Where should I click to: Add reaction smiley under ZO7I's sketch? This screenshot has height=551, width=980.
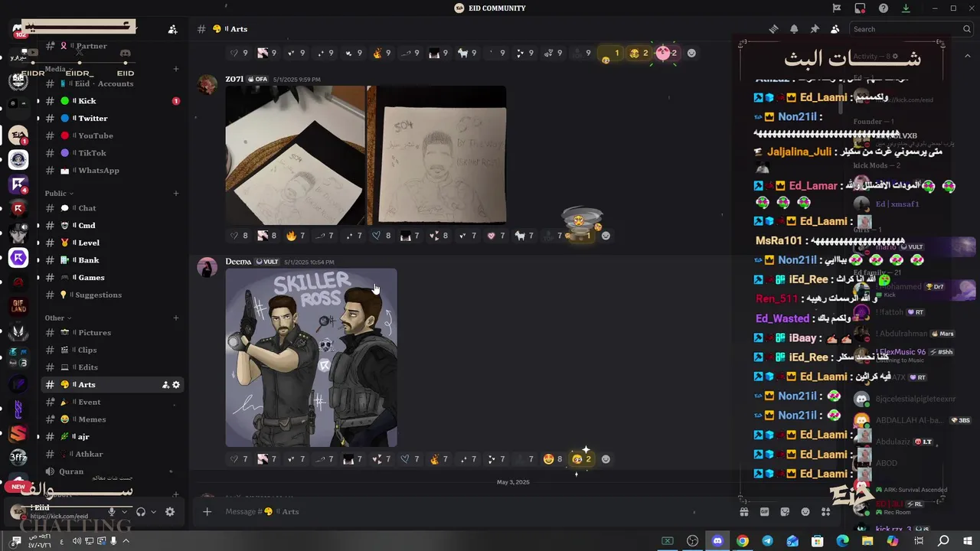[606, 236]
